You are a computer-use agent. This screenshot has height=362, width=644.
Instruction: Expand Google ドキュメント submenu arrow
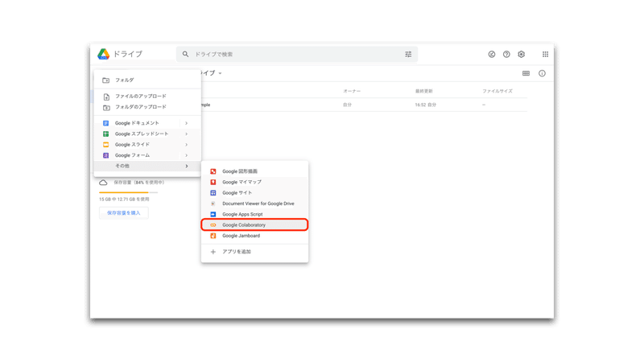click(187, 123)
